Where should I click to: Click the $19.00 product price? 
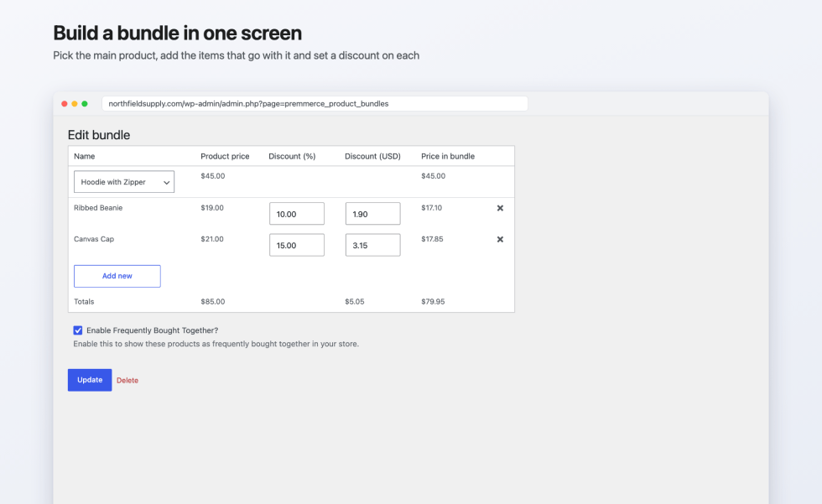click(x=212, y=207)
